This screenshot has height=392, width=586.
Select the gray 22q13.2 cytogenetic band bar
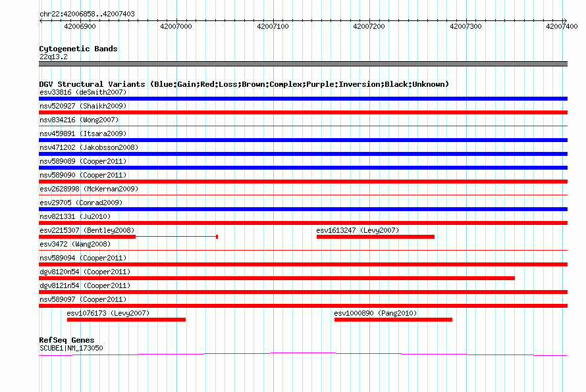click(x=303, y=64)
